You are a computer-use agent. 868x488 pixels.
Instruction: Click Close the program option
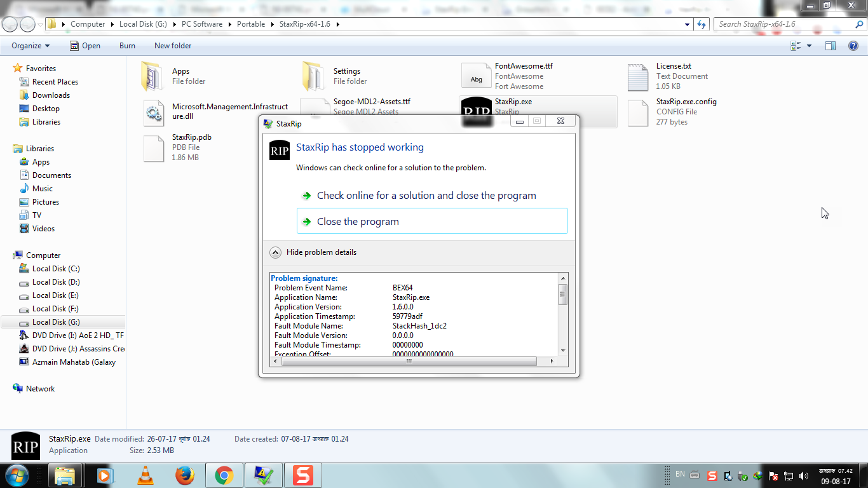[432, 221]
